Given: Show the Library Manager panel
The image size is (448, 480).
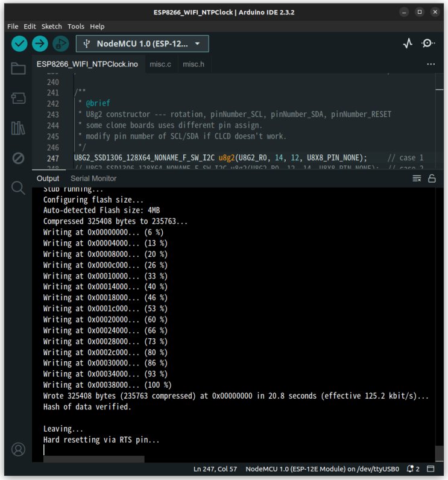Looking at the screenshot, I should 18,128.
